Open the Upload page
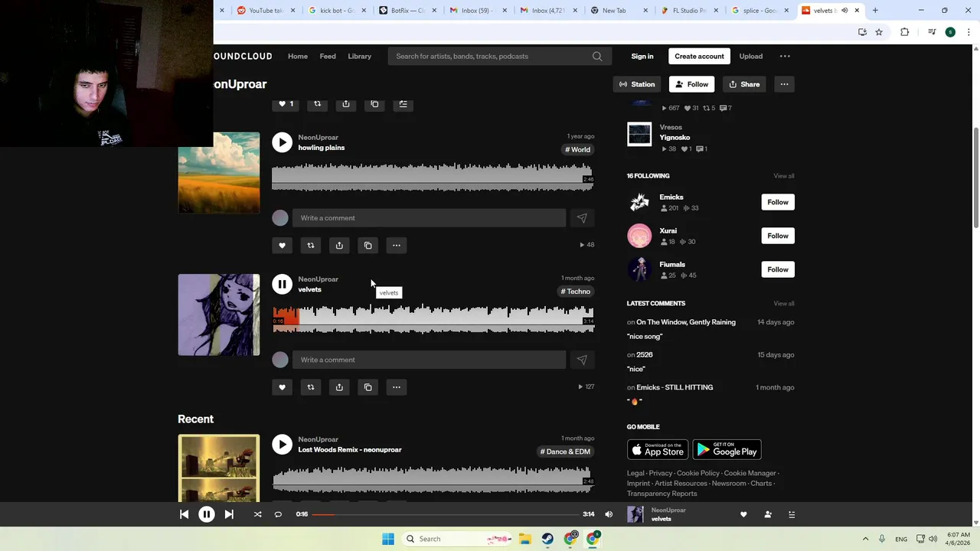980x551 pixels. 751,56
